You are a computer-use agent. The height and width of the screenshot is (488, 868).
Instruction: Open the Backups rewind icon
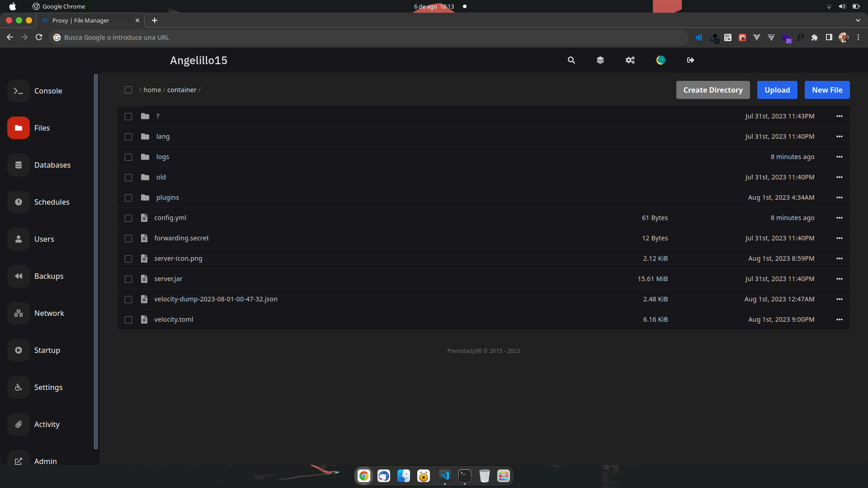(19, 276)
